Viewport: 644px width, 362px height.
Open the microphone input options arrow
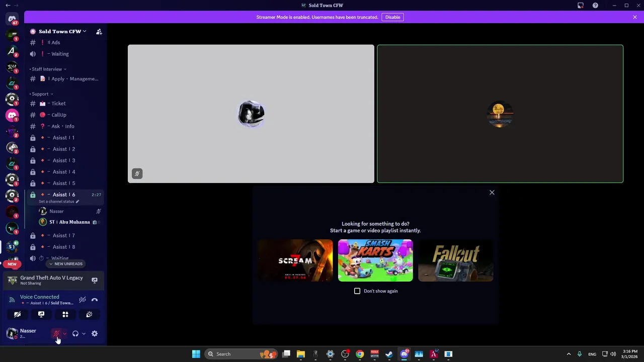click(x=64, y=333)
